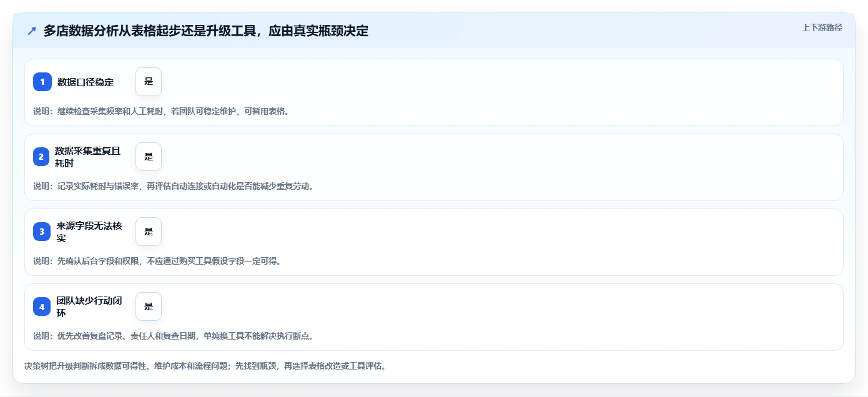Click 是 button beside 数据采集重复且耗时

click(149, 157)
